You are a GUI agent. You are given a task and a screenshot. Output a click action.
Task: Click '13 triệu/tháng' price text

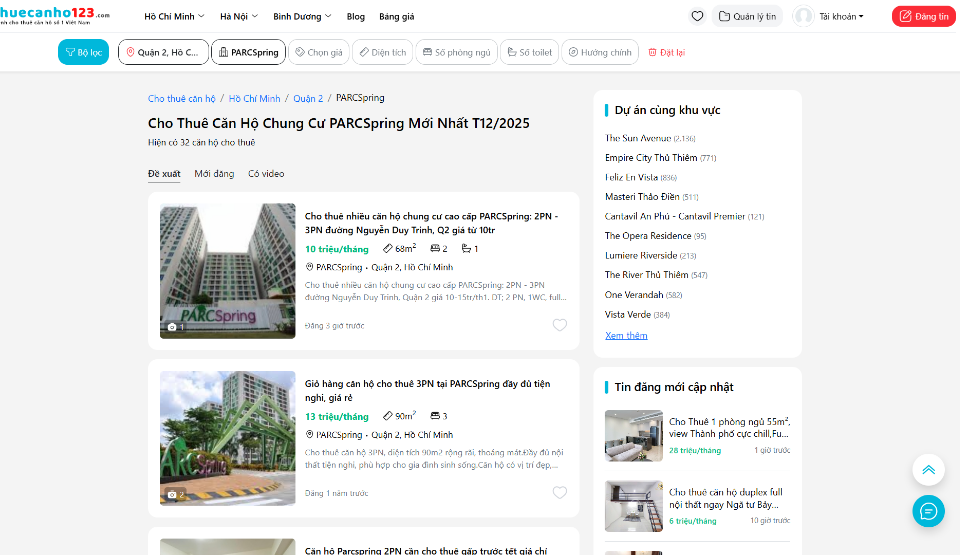(337, 417)
